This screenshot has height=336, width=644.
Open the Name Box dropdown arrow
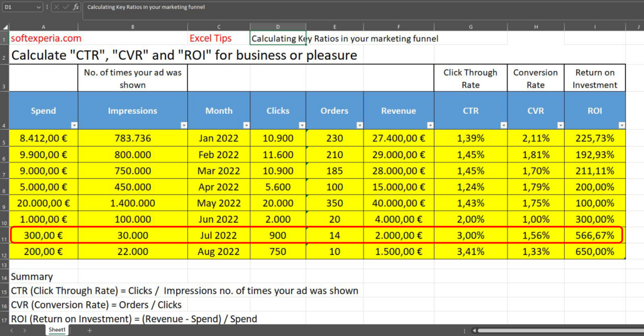38,7
